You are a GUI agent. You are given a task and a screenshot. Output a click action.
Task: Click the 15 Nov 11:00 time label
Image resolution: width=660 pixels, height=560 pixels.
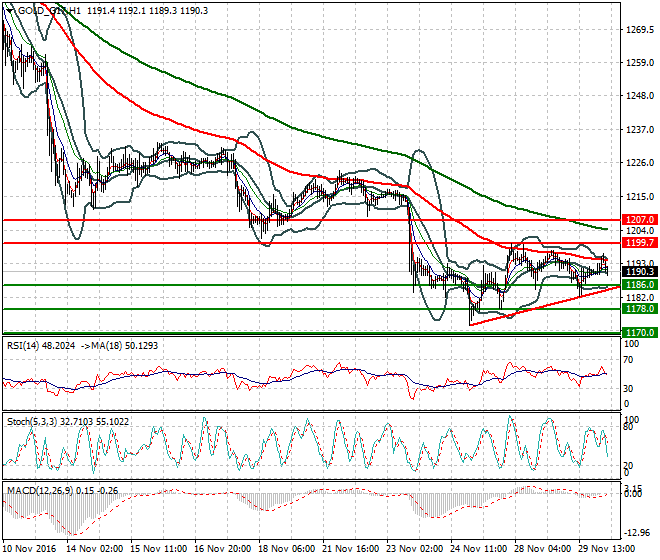[x=159, y=549]
